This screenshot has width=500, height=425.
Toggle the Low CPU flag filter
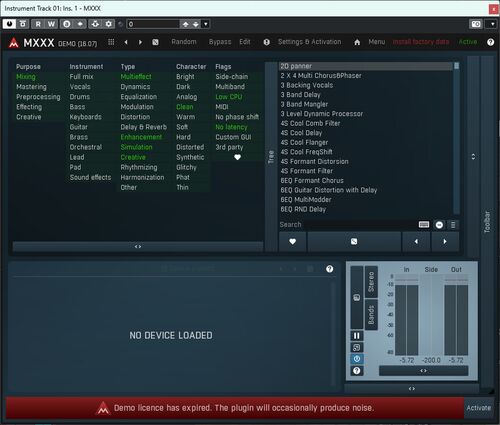tap(229, 97)
